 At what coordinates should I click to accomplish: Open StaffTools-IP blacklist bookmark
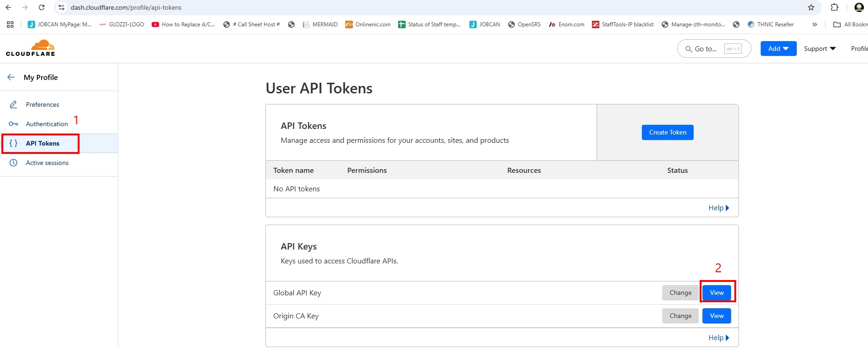pyautogui.click(x=623, y=24)
